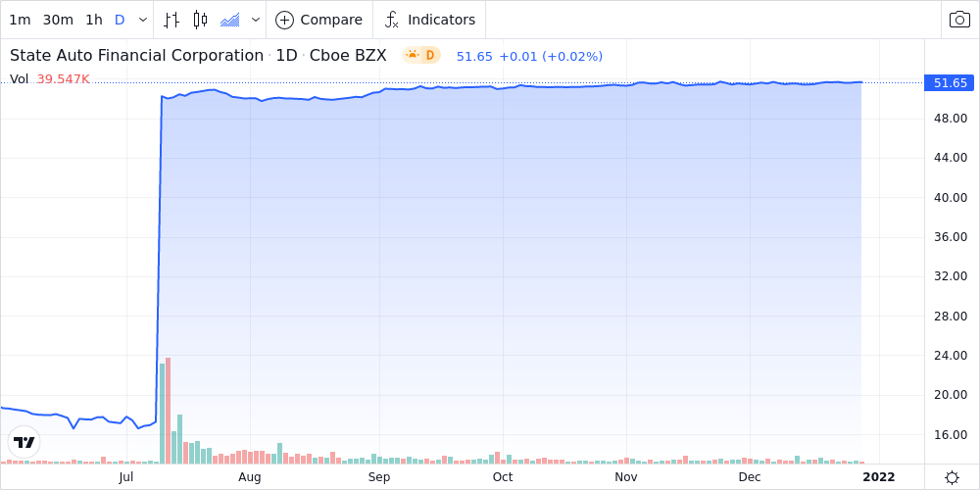
Task: Click the tallest red volume bar in July
Action: pyautogui.click(x=169, y=411)
